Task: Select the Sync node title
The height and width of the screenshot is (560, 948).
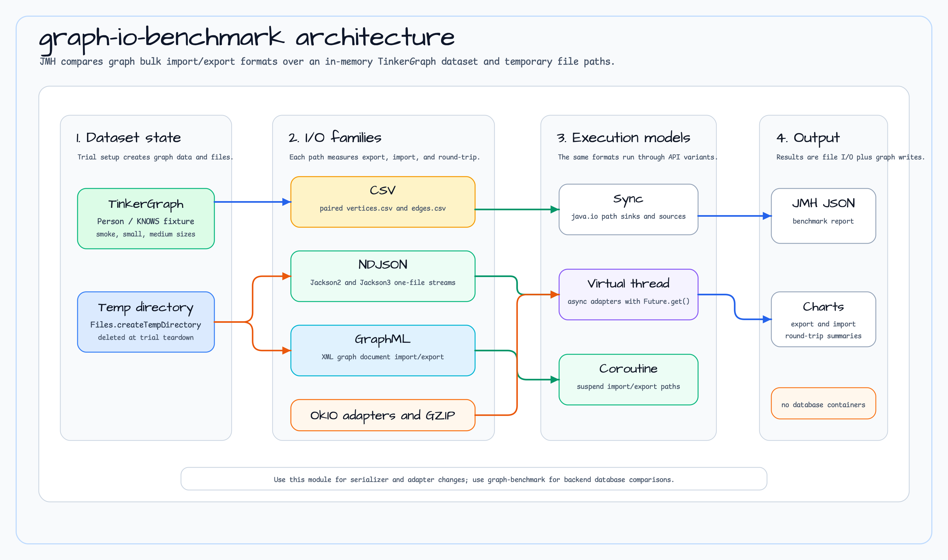Action: click(x=628, y=199)
